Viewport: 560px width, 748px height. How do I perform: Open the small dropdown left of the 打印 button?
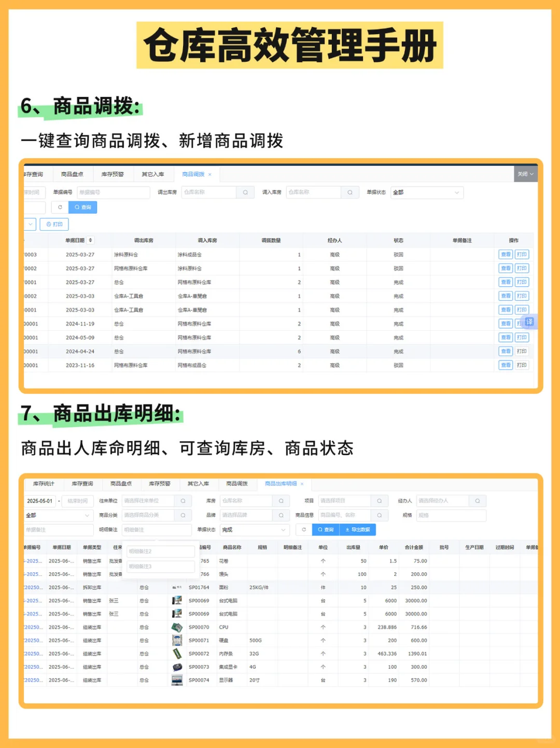pos(29,224)
